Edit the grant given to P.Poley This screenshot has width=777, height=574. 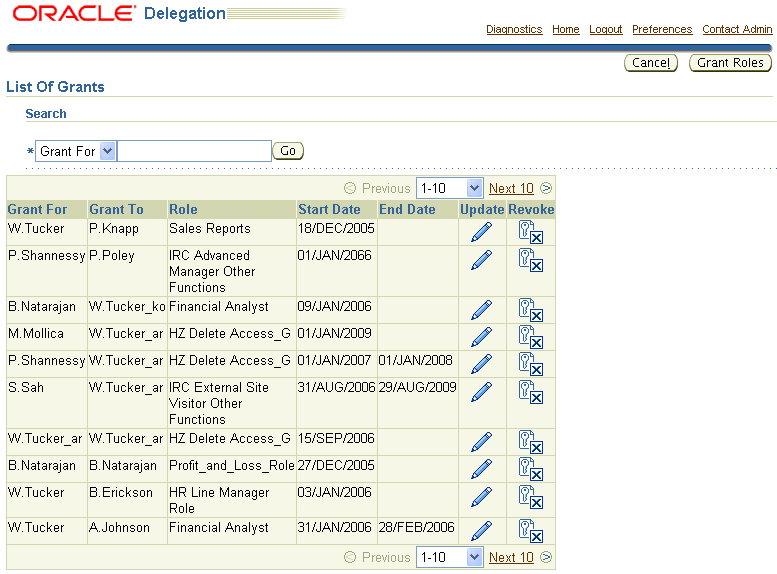[x=481, y=260]
